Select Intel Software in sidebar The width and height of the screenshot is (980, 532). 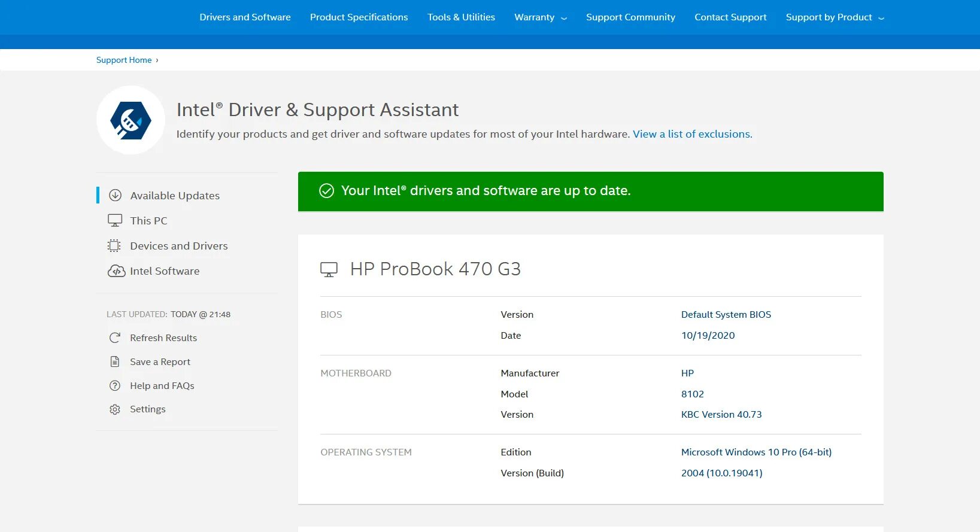coord(165,271)
